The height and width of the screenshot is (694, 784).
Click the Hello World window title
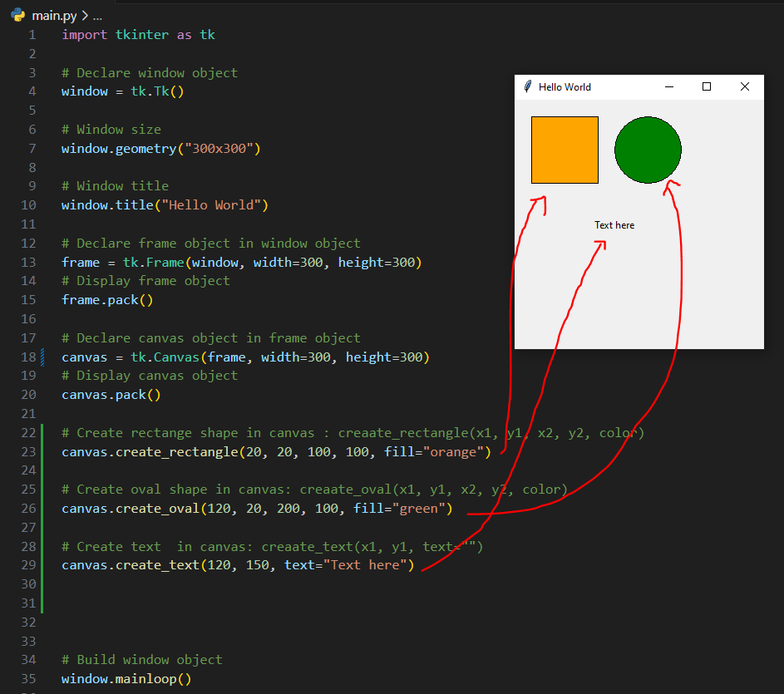pos(565,87)
